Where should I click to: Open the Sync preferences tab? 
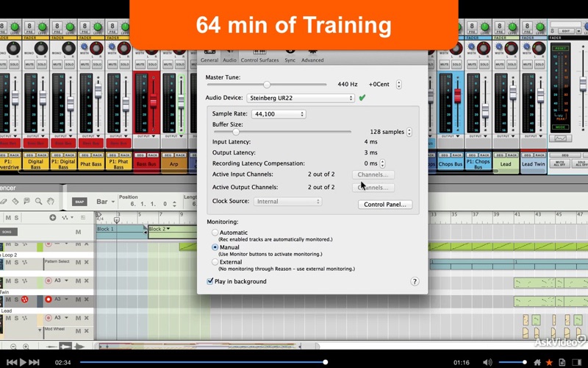tap(290, 57)
